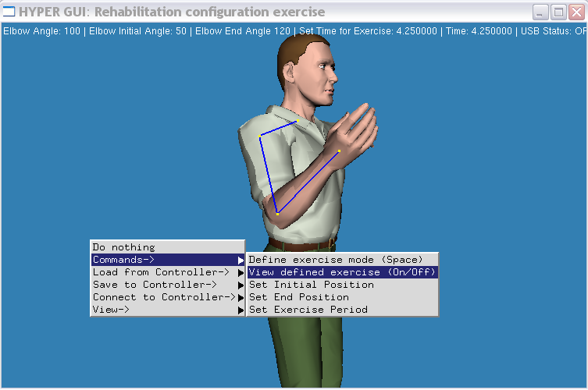Image resolution: width=588 pixels, height=390 pixels.
Task: Maximize the HYPER GUI window
Action: (x=558, y=12)
